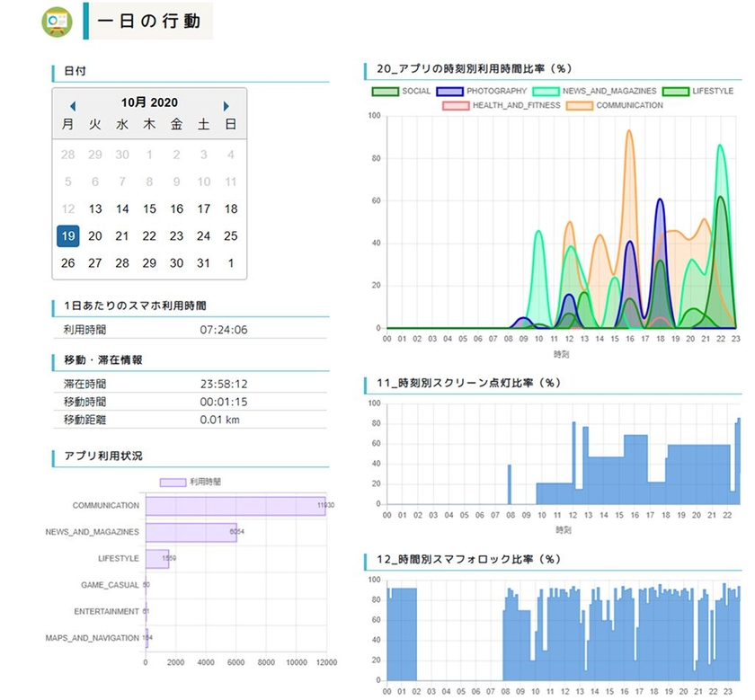Click the NEWS_AND_MAGAZINES usage bar
The height and width of the screenshot is (700, 755).
[191, 533]
